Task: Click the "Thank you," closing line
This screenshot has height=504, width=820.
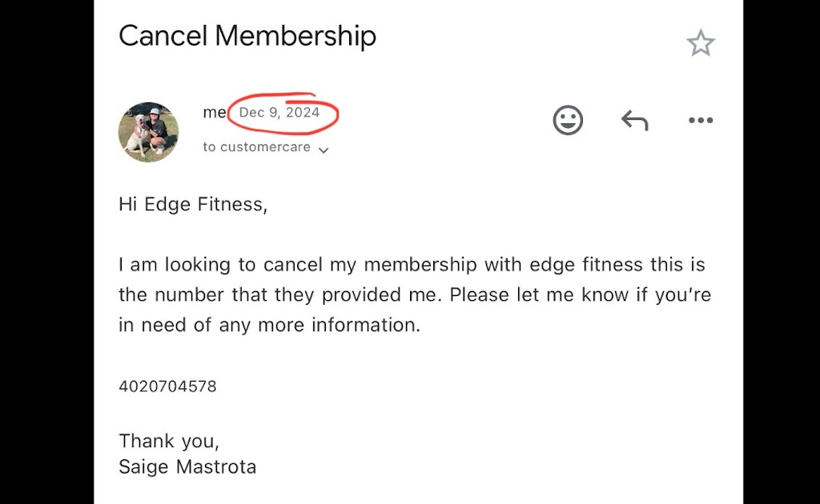Action: tap(169, 441)
